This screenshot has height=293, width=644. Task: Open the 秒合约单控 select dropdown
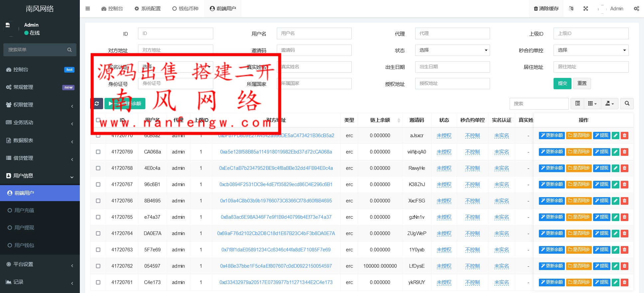click(x=590, y=50)
